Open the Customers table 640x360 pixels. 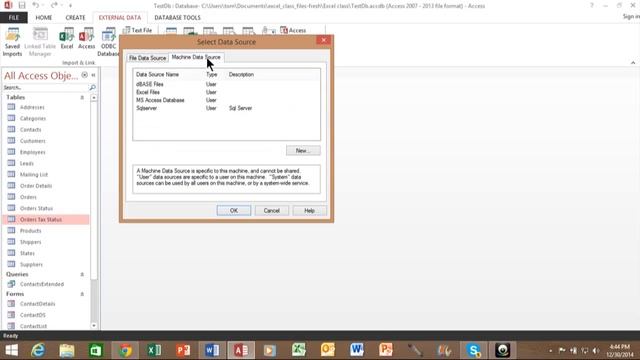click(33, 141)
